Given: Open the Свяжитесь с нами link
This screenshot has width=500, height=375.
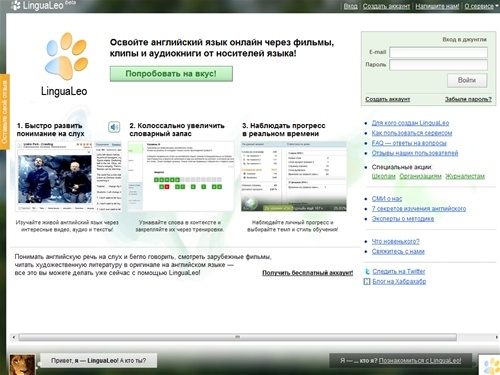Looking at the screenshot, I should (x=398, y=251).
